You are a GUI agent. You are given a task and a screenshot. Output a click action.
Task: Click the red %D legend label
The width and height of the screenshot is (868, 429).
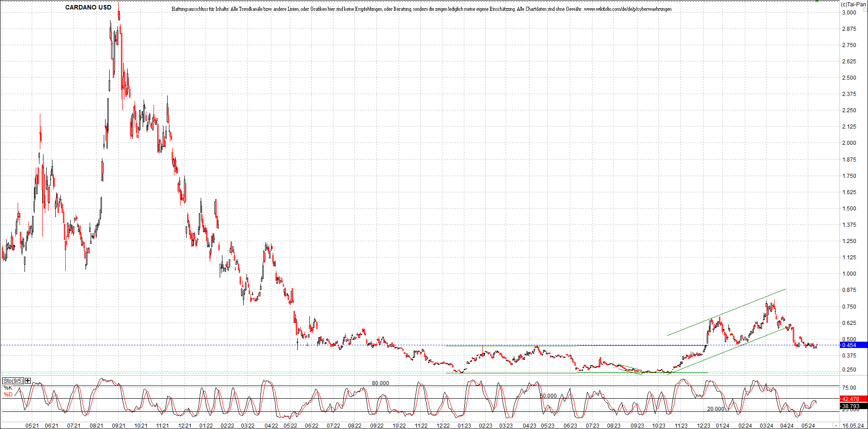tap(8, 395)
